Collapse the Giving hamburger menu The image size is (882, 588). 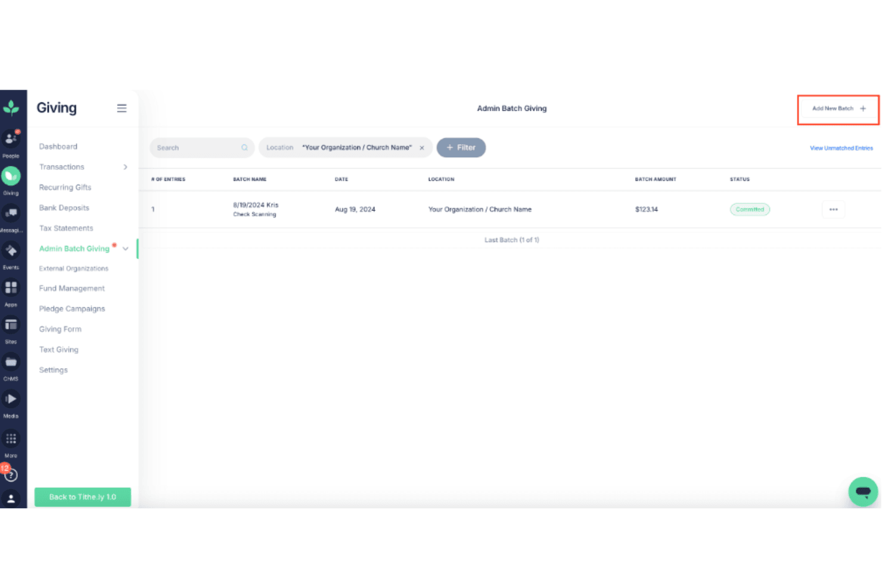(x=122, y=108)
